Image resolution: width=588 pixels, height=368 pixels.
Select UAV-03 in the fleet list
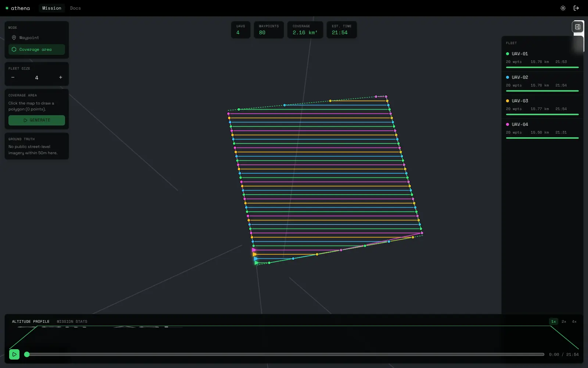tap(542, 106)
